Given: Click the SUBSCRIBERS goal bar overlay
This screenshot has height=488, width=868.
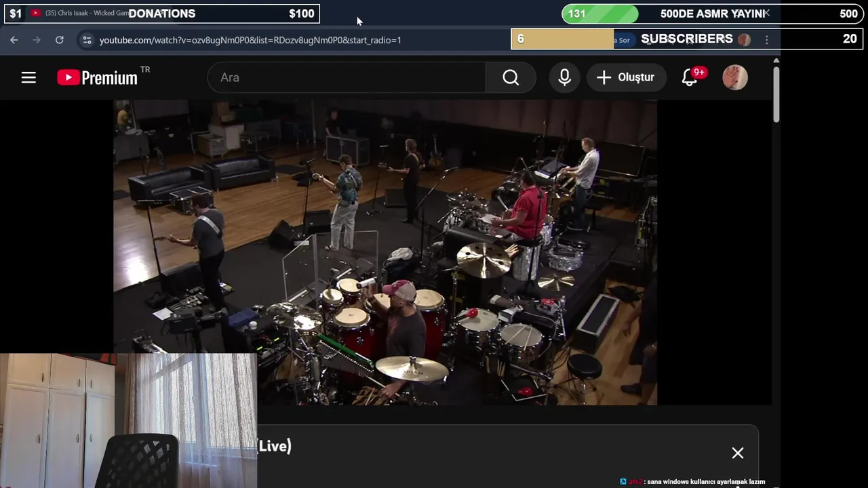Looking at the screenshot, I should [x=687, y=39].
